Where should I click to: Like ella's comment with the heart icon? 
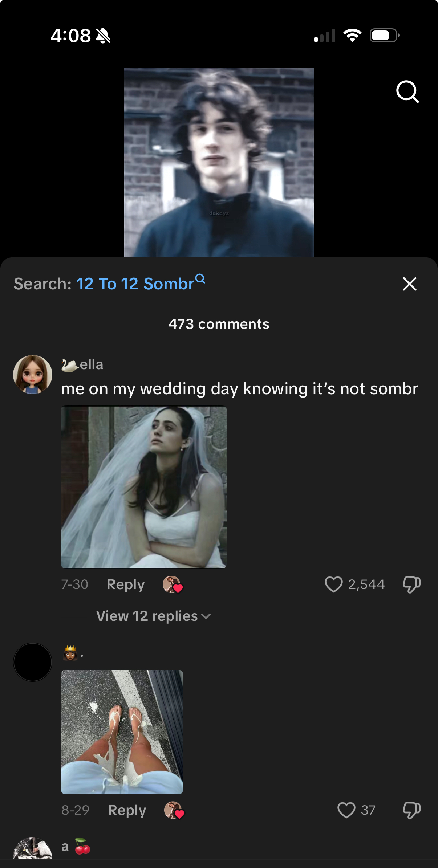pos(333,584)
